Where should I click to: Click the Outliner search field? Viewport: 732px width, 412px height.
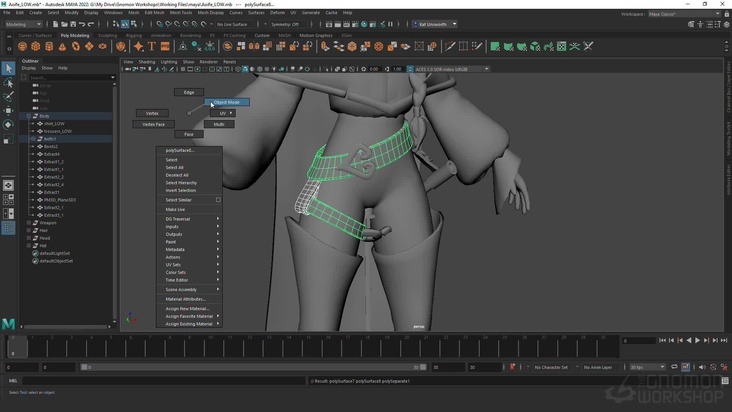click(71, 77)
